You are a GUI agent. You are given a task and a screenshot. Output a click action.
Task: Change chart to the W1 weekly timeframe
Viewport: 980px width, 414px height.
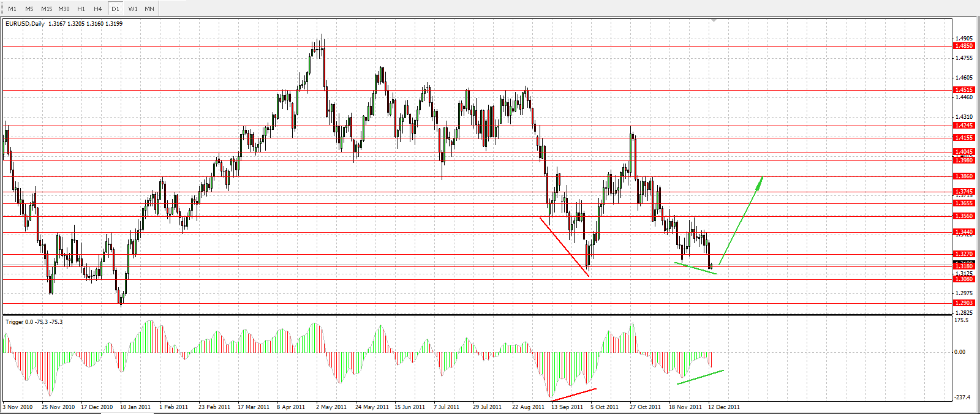click(x=133, y=9)
